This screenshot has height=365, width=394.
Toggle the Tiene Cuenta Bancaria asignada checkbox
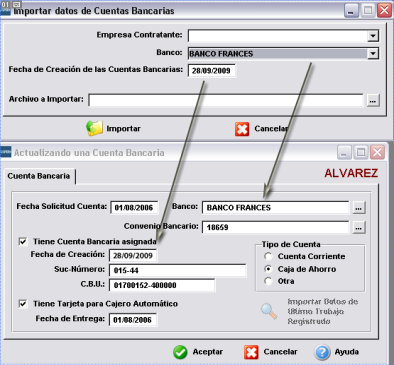(x=23, y=241)
